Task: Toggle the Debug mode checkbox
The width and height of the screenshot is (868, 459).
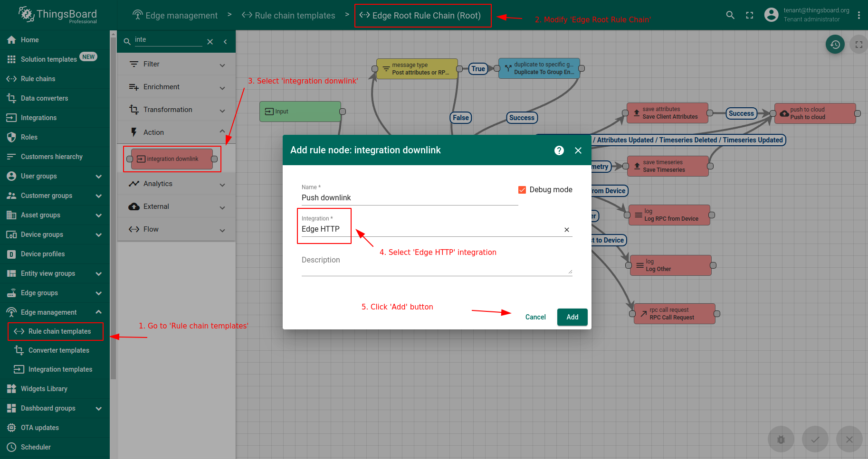Action: click(x=522, y=190)
